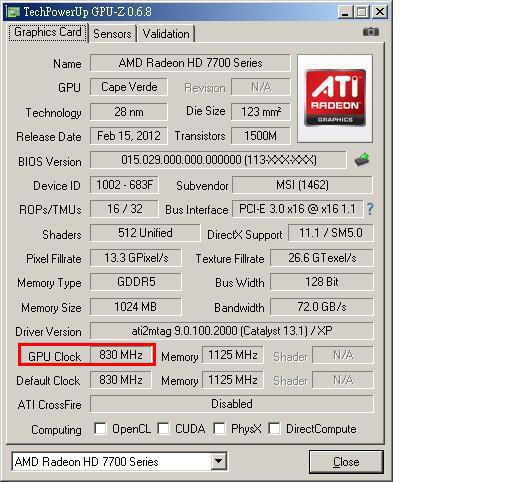This screenshot has width=512, height=482.
Task: Click the GPU-Z title bar app icon
Action: point(13,12)
